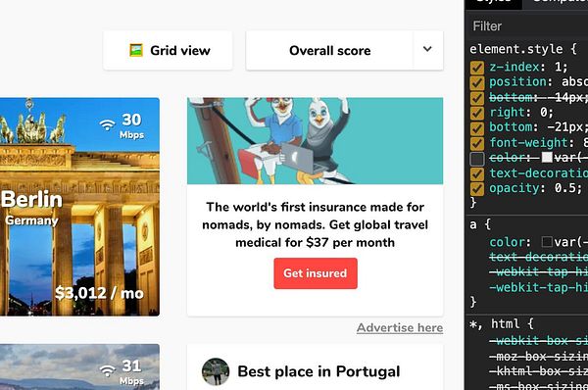This screenshot has height=390, width=588.
Task: Disable the opacity 0.5 property checkbox
Action: click(x=477, y=188)
